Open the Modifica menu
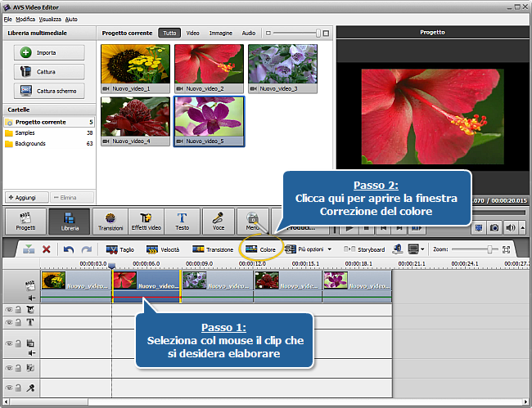532x408 pixels. pyautogui.click(x=25, y=18)
